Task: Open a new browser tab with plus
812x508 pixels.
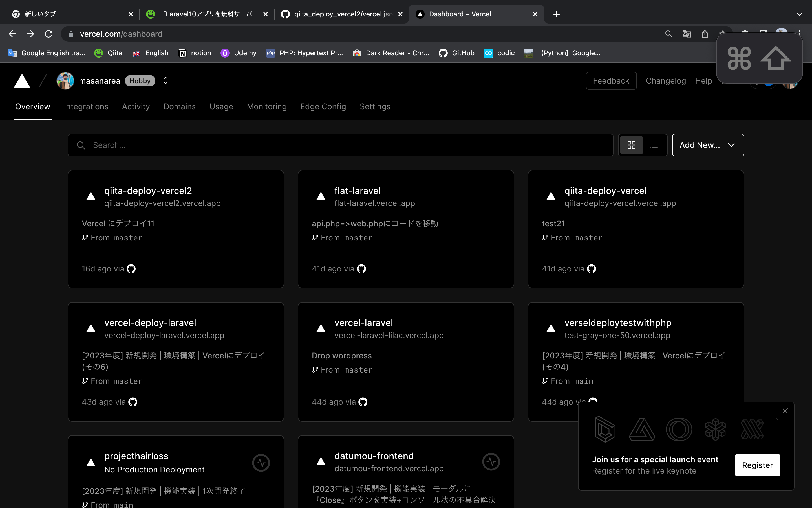Action: (x=556, y=14)
